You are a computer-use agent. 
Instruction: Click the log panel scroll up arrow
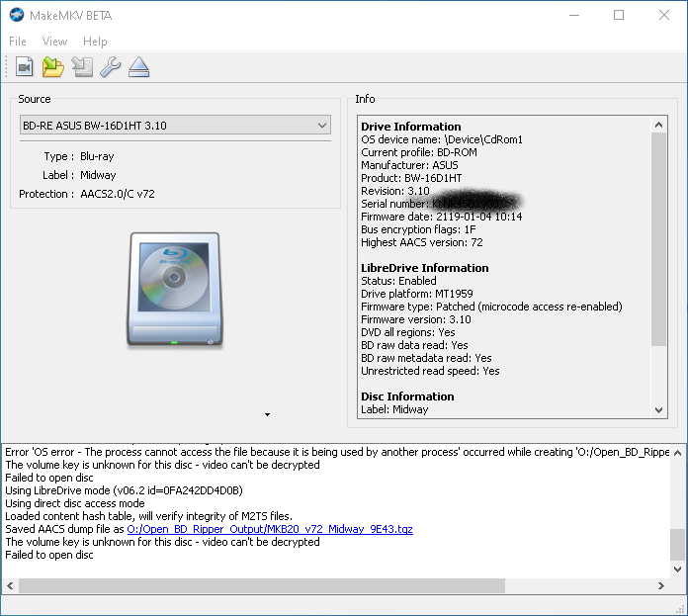677,453
